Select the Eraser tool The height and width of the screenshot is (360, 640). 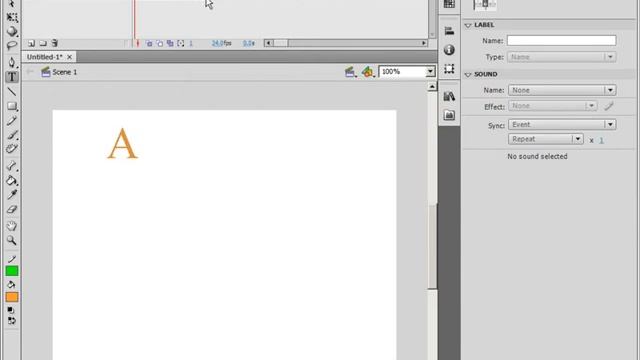click(x=12, y=209)
